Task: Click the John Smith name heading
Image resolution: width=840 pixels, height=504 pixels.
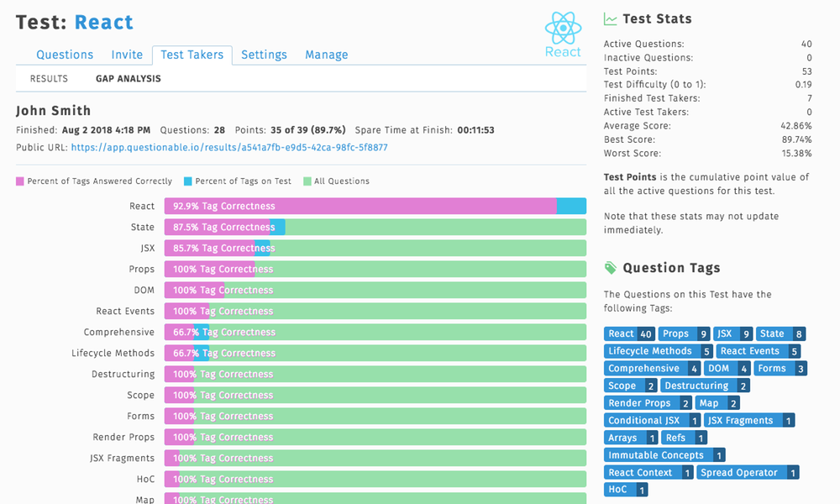Action: click(x=54, y=111)
